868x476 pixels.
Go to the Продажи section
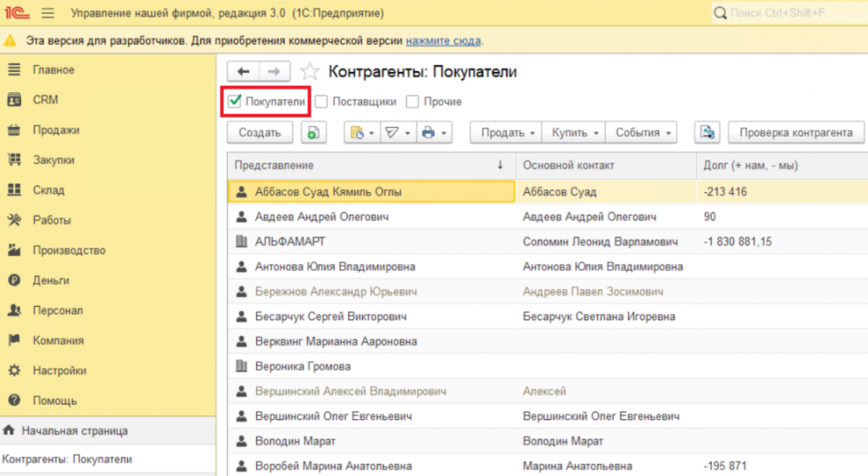pyautogui.click(x=56, y=130)
